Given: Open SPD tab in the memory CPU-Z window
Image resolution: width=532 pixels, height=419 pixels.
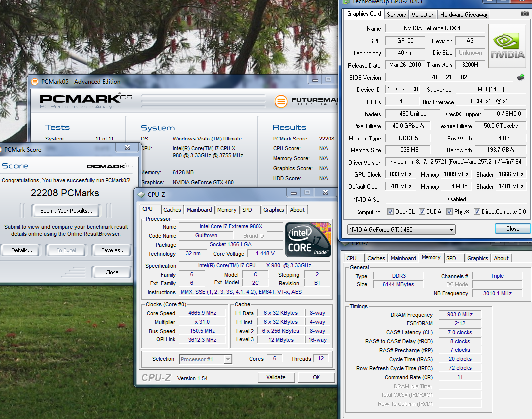Looking at the screenshot, I should click(x=451, y=258).
